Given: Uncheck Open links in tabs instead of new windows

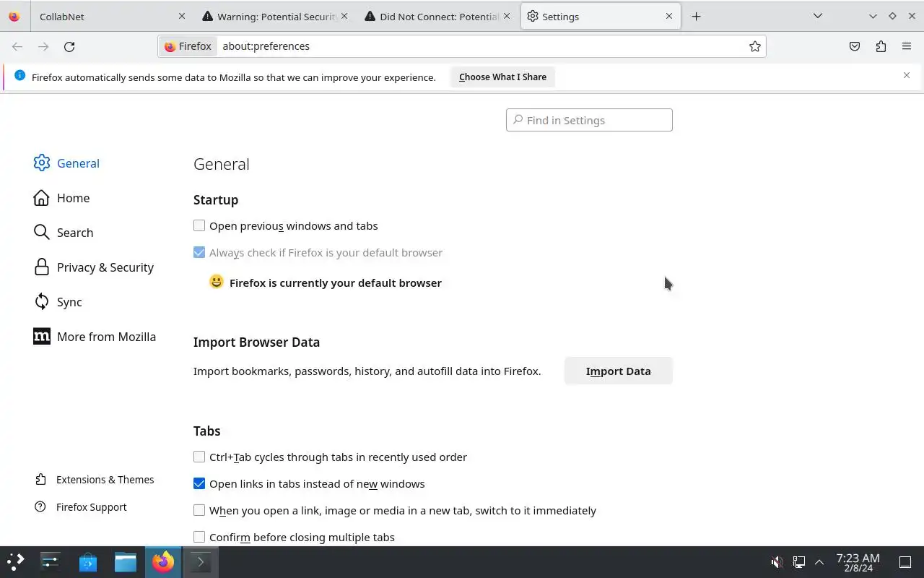Looking at the screenshot, I should pos(199,484).
